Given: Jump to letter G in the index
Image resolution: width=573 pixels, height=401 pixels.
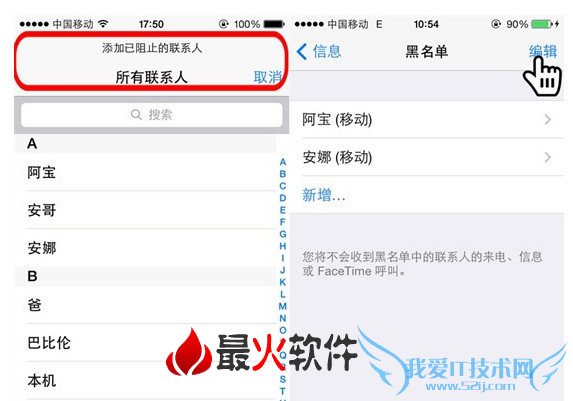Looking at the screenshot, I should tap(282, 234).
